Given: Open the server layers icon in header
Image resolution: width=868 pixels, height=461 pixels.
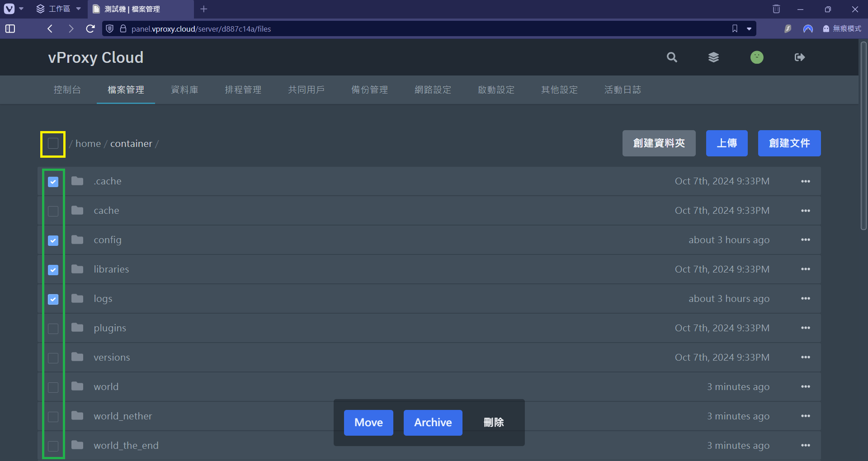Looking at the screenshot, I should click(x=713, y=57).
